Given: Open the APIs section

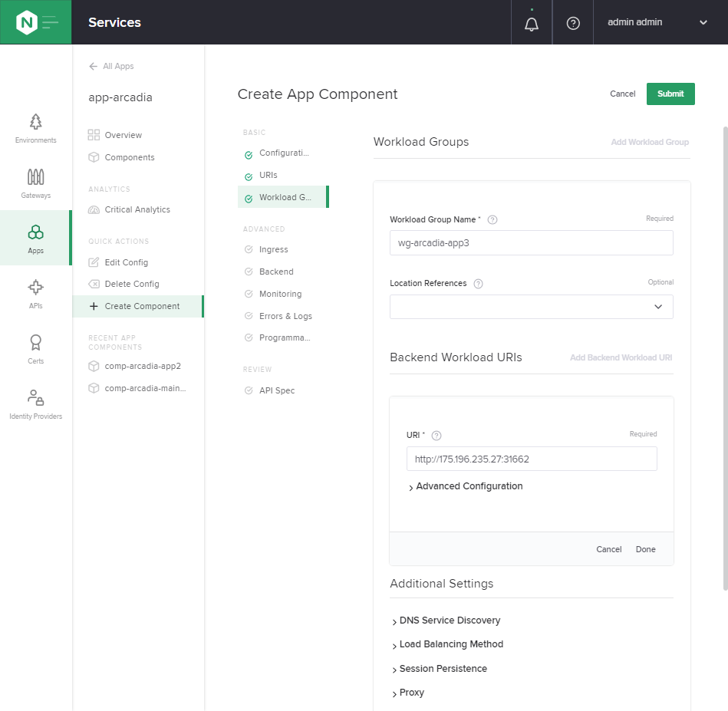Looking at the screenshot, I should (x=36, y=295).
